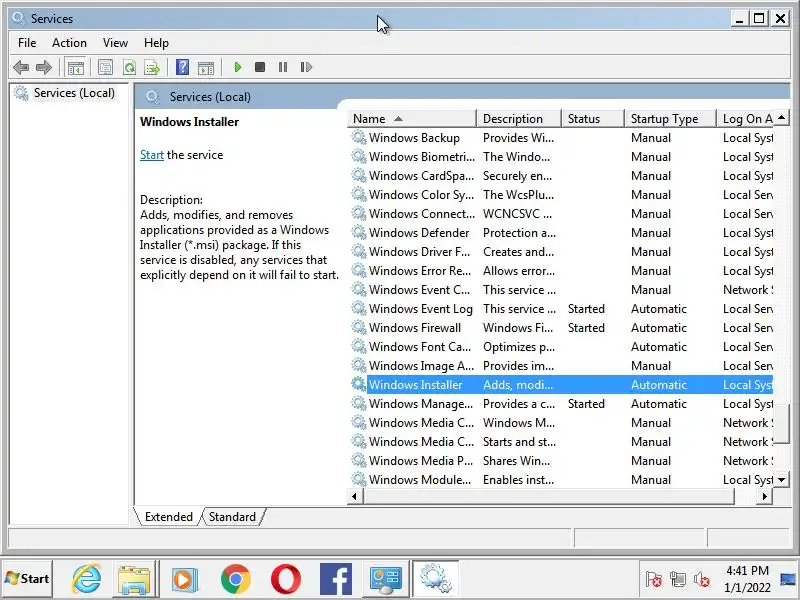Open Facebook icon on the taskbar
800x600 pixels.
pyautogui.click(x=336, y=579)
